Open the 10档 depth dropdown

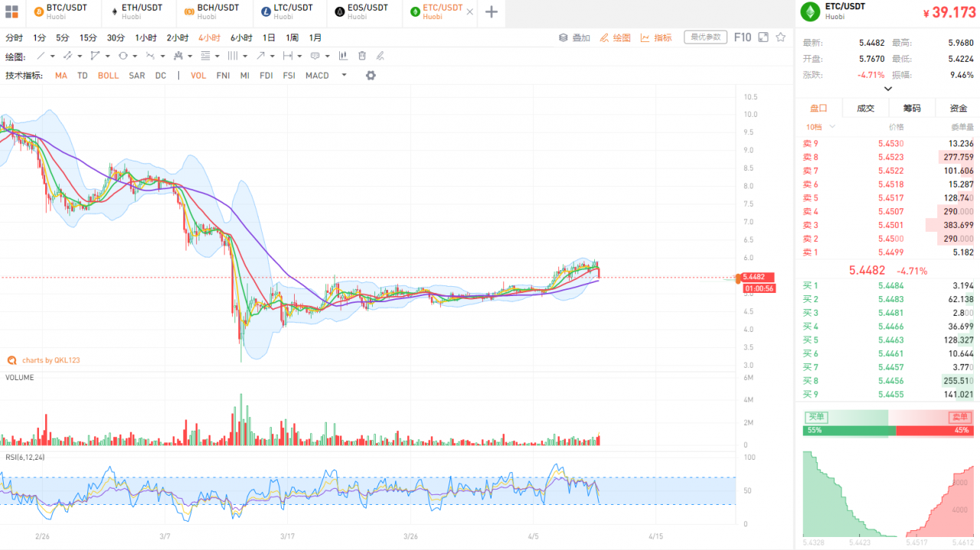[x=821, y=127]
